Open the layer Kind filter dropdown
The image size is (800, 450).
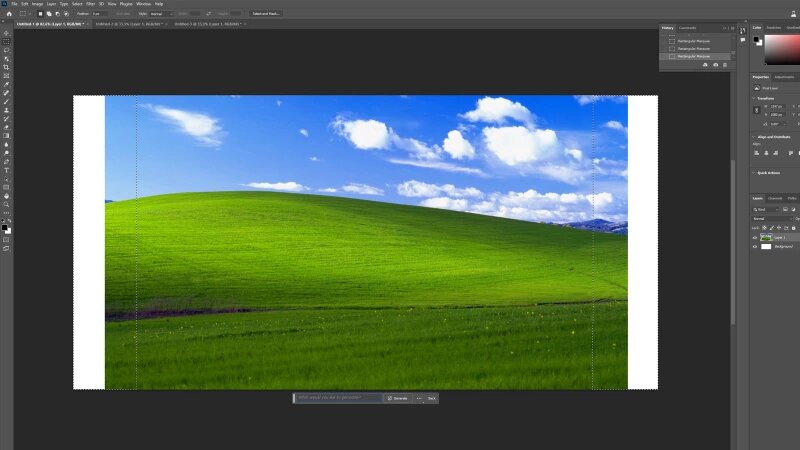pyautogui.click(x=765, y=209)
